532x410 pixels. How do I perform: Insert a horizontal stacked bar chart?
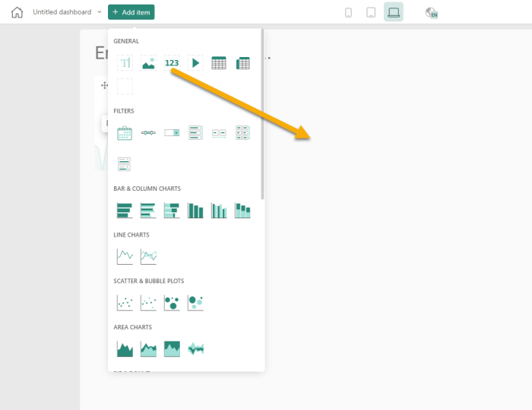point(172,210)
